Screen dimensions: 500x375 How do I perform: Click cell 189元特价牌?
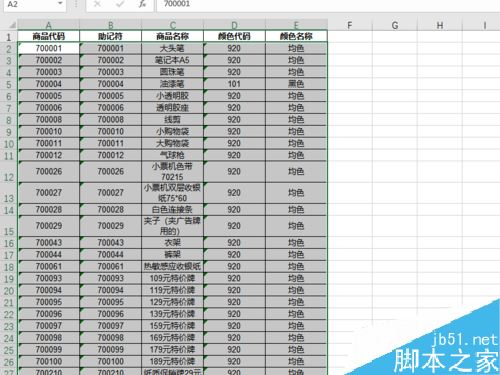173,362
